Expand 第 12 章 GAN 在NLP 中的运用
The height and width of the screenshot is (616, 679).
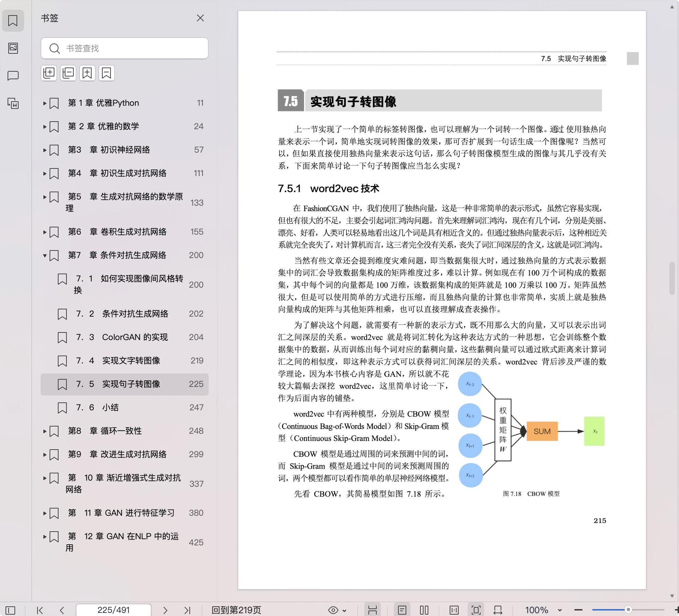click(x=45, y=536)
